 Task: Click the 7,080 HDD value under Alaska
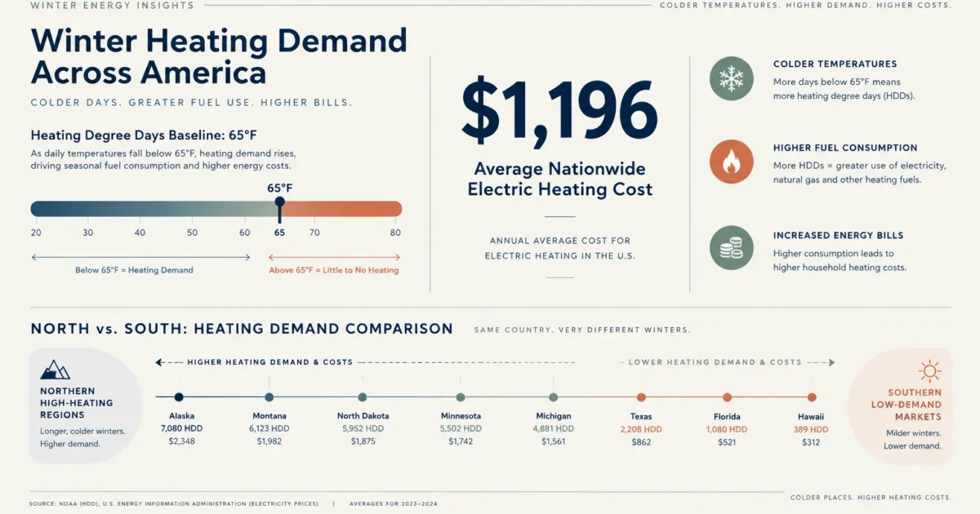[x=181, y=428]
